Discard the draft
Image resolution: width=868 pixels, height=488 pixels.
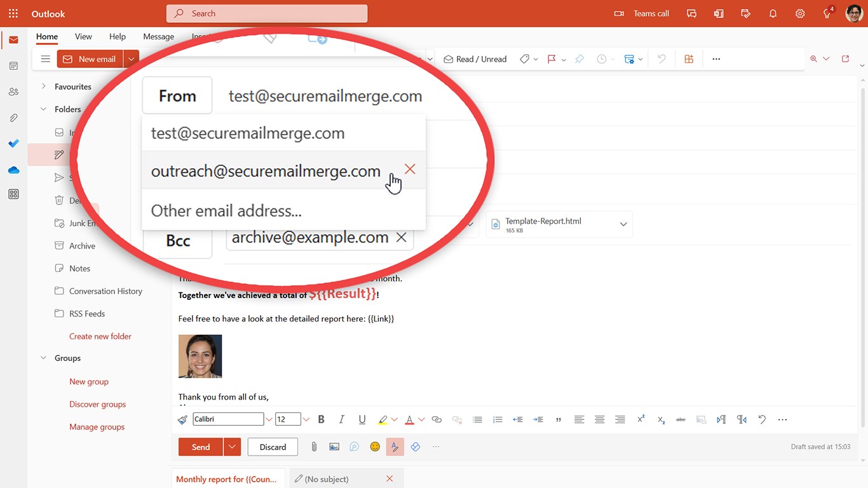point(273,447)
